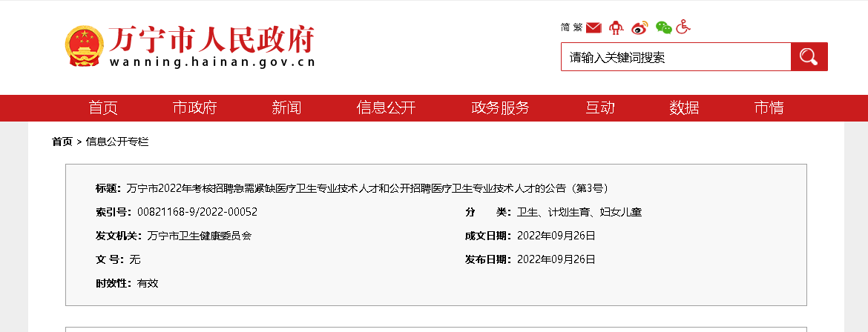Open the 数据 nav menu
The image size is (868, 332).
[684, 107]
